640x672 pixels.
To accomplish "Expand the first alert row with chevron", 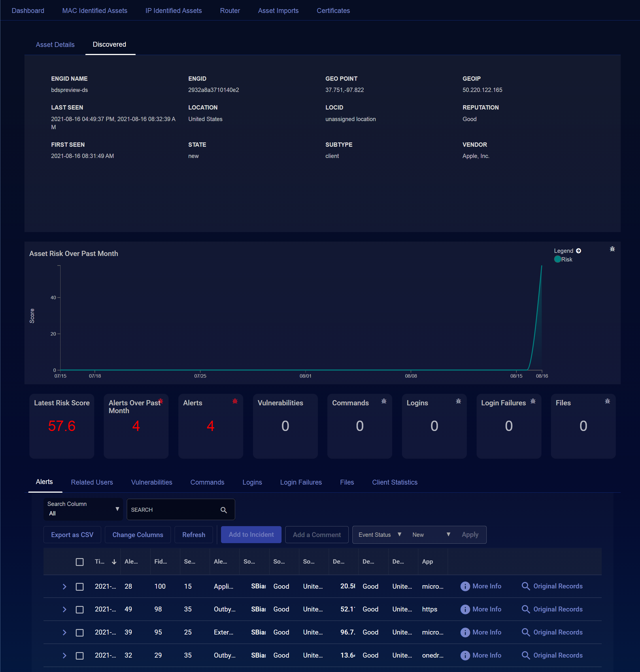I will (x=64, y=587).
